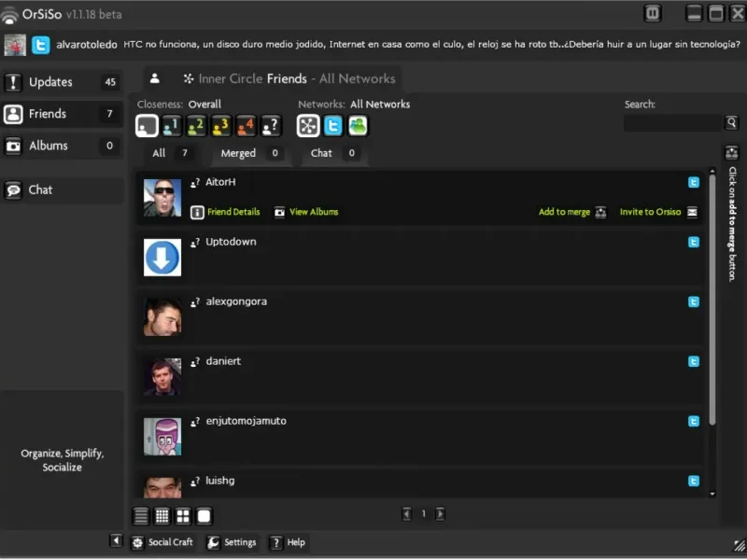Switch to list view layout
The width and height of the screenshot is (747, 560).
pos(141,517)
